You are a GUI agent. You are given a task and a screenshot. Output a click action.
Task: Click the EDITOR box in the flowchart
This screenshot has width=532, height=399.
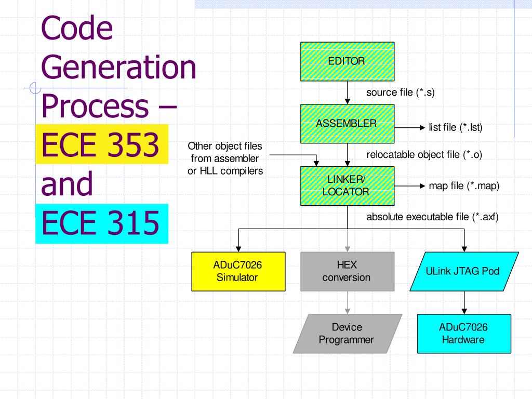click(x=347, y=61)
